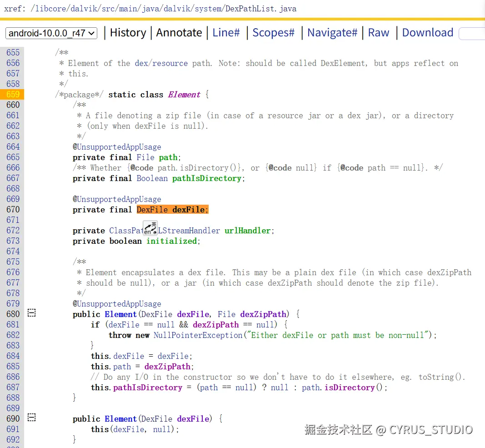
Task: Jump to line number 670
Action: point(13,209)
